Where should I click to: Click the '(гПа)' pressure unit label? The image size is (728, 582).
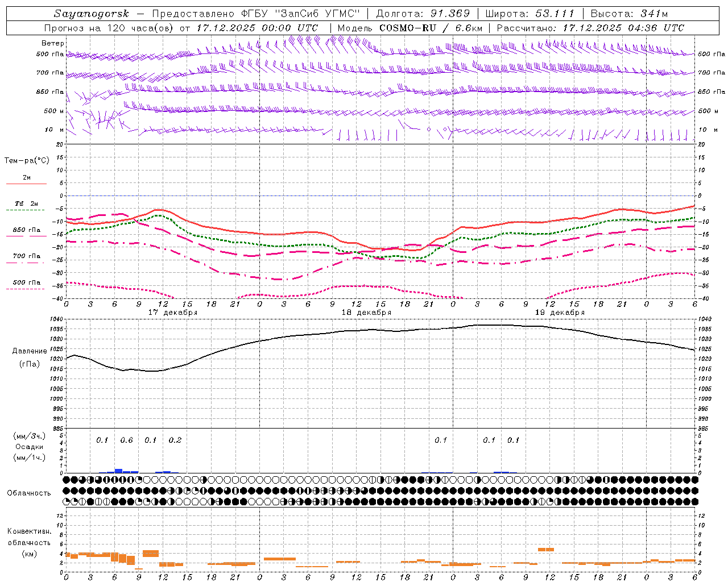click(29, 364)
